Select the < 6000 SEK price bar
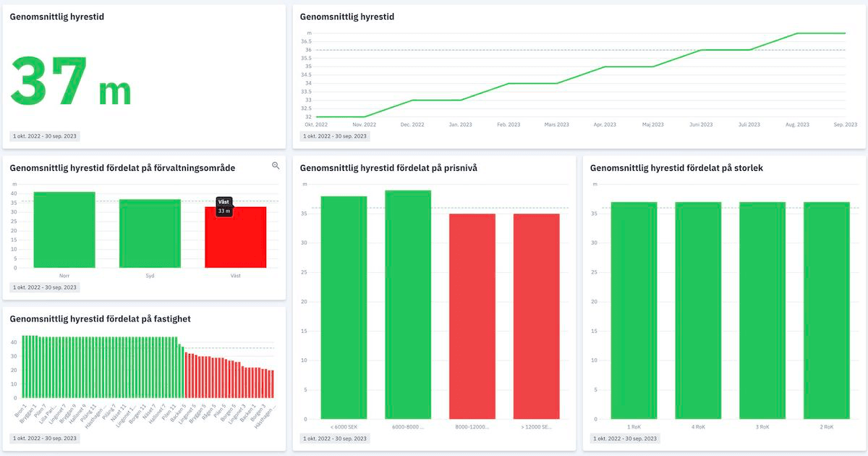Viewport: 868px width, 456px height. tap(344, 308)
